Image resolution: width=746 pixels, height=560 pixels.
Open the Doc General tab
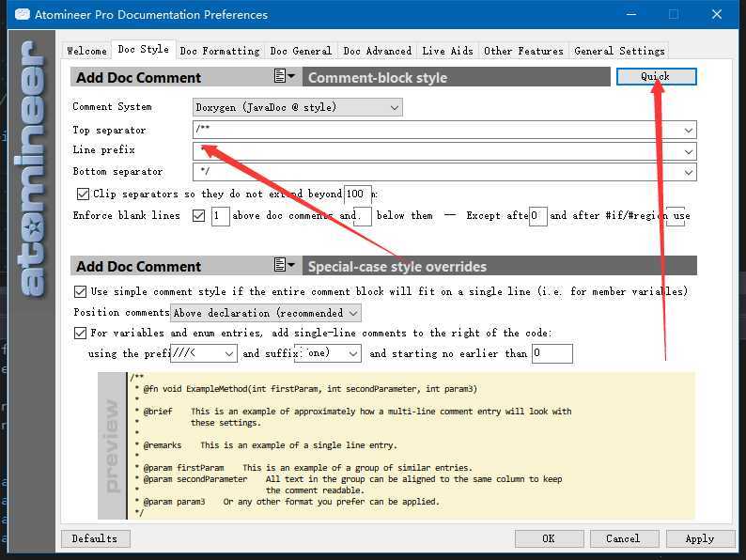point(301,51)
